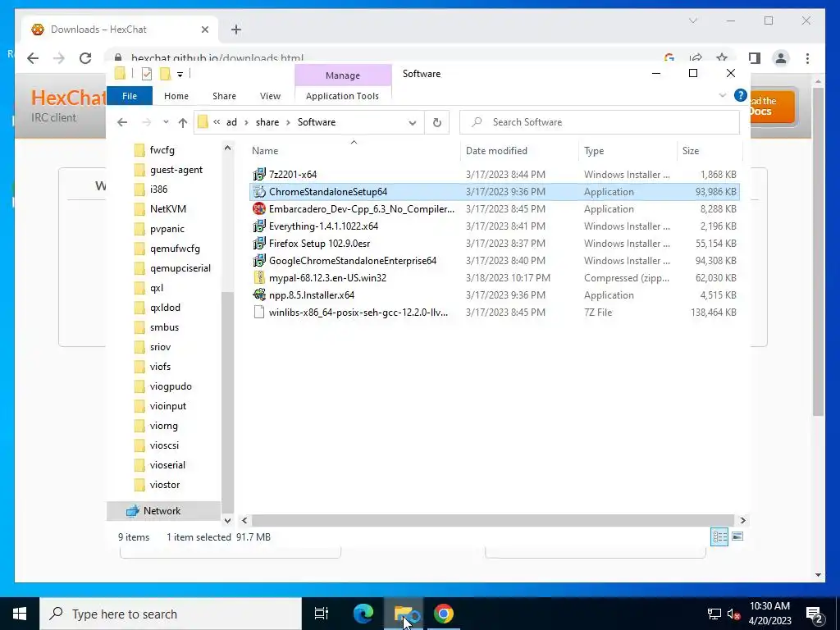Sort files by Name column header
840x630 pixels.
(354, 151)
